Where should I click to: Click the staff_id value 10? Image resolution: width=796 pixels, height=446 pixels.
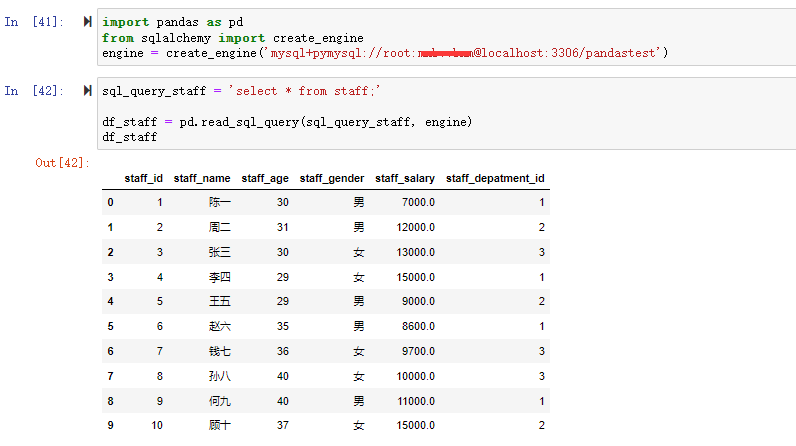click(x=157, y=425)
